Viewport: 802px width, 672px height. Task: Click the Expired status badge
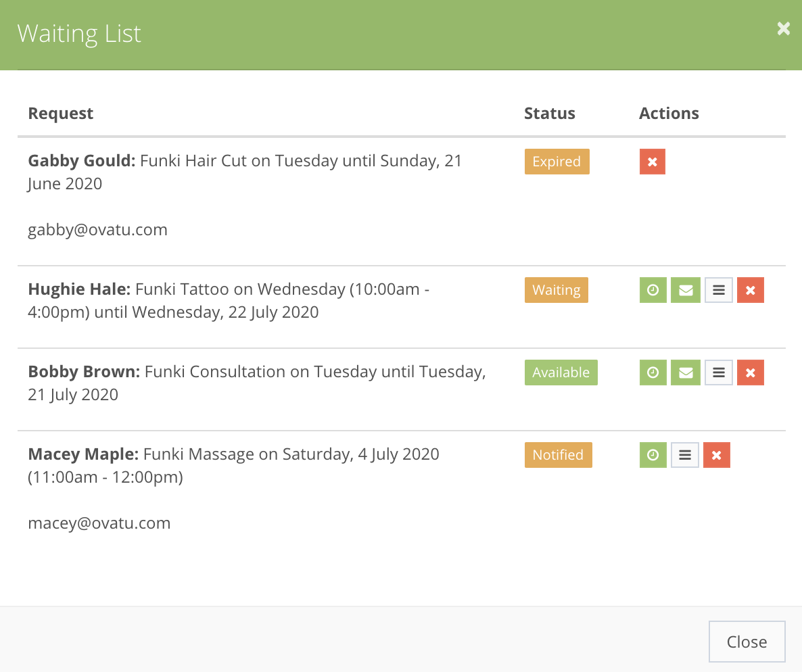click(x=557, y=162)
